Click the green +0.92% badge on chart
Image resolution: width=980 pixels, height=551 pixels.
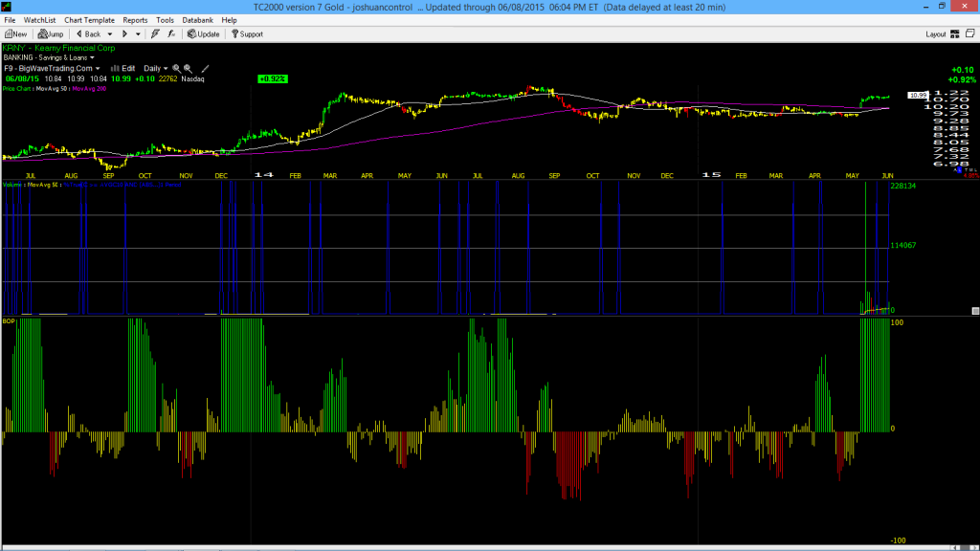273,78
